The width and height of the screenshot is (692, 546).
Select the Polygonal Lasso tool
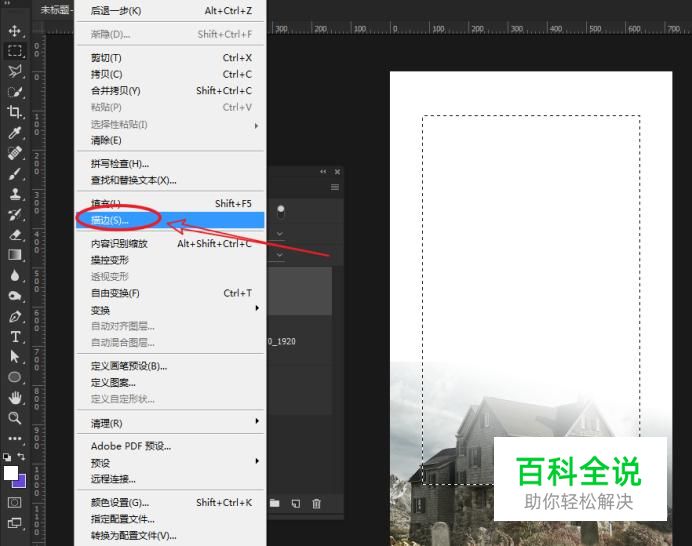(x=15, y=71)
